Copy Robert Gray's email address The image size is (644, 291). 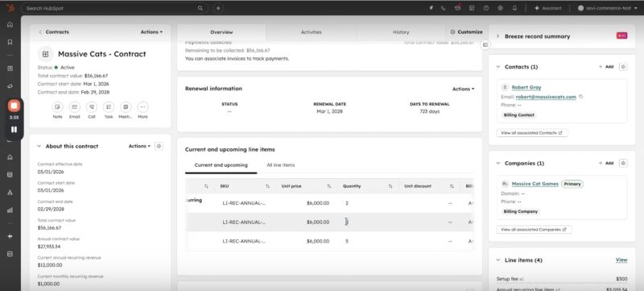(x=581, y=97)
